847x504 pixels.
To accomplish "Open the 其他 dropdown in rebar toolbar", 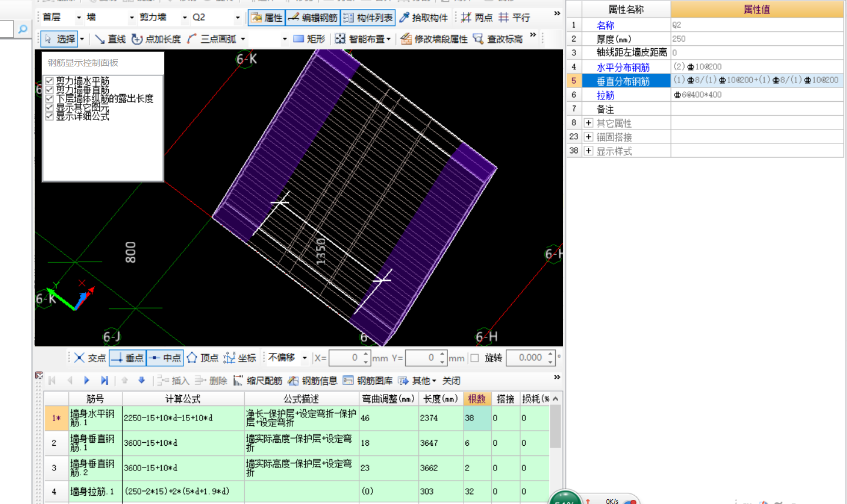I will coord(417,380).
